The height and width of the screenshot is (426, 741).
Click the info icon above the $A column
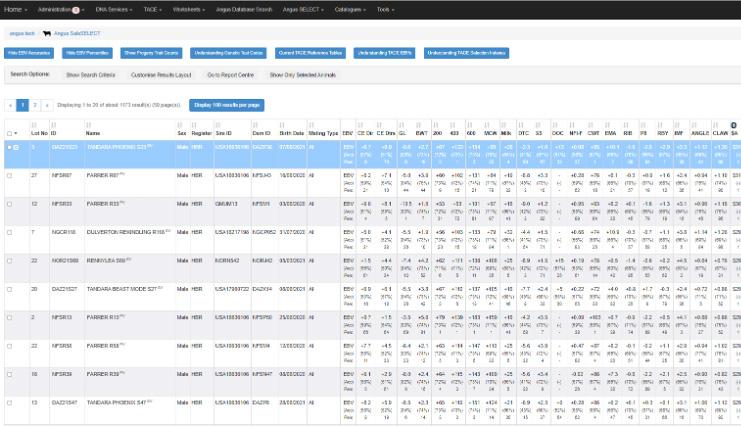733,125
